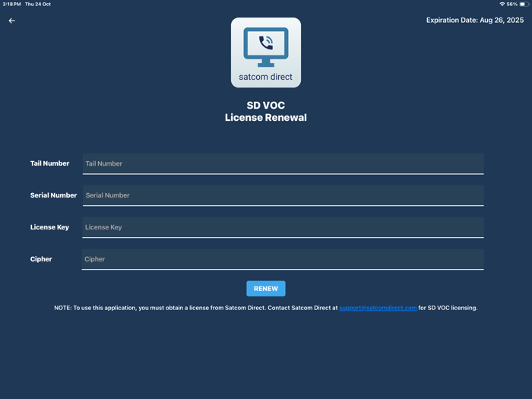The width and height of the screenshot is (532, 399).
Task: Focus the Tail Number input field
Action: tap(283, 164)
